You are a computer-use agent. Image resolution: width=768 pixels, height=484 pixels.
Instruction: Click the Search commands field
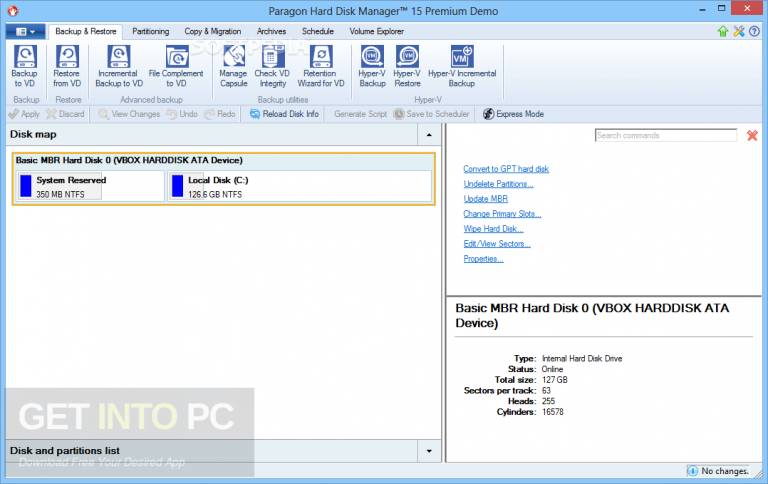[x=666, y=135]
